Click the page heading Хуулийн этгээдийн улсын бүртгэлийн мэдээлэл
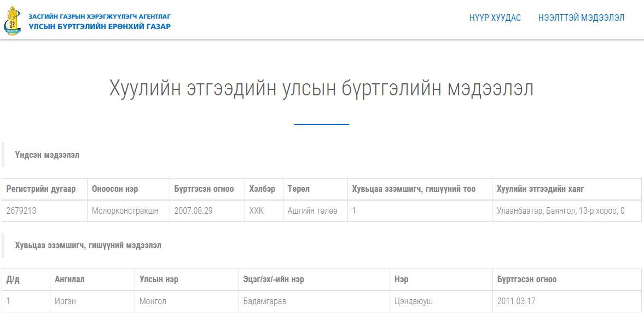The height and width of the screenshot is (314, 644). click(x=321, y=89)
